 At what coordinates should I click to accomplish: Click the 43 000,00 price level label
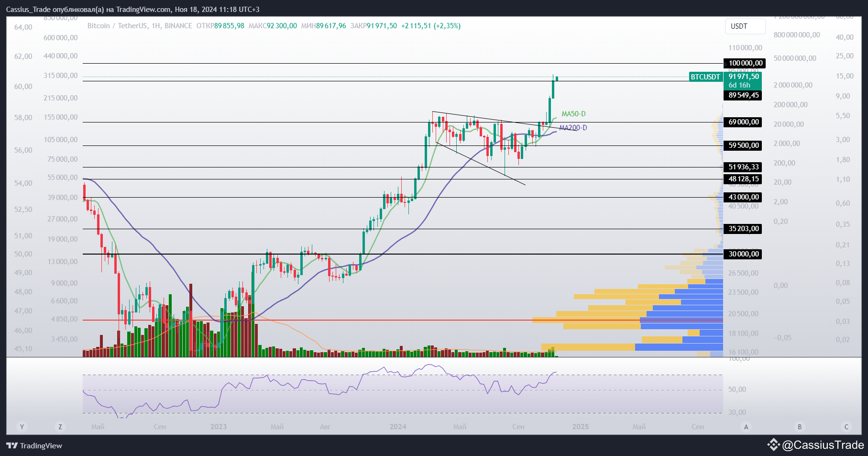click(x=743, y=197)
